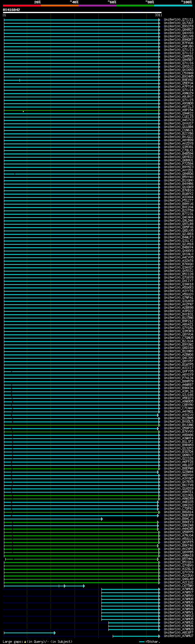Click the purple ~60% identity legend segment
Image resolution: width=195 pixels, height=644 pixels.
[x=97, y=5]
